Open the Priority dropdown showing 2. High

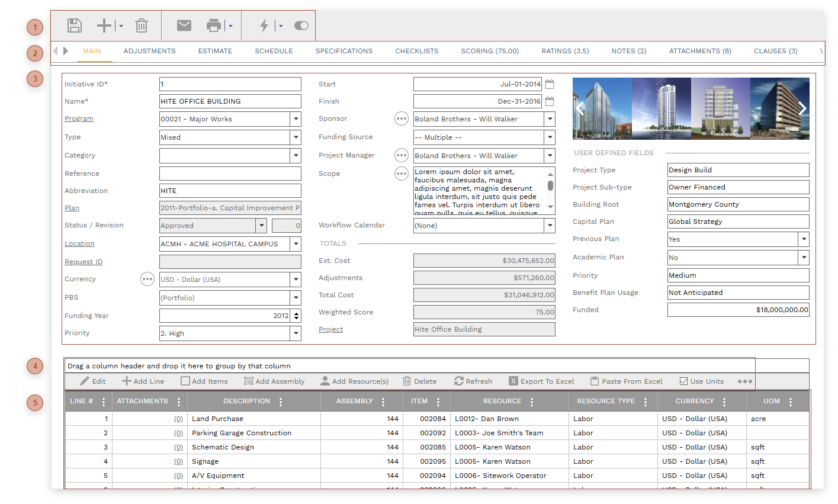tap(296, 333)
